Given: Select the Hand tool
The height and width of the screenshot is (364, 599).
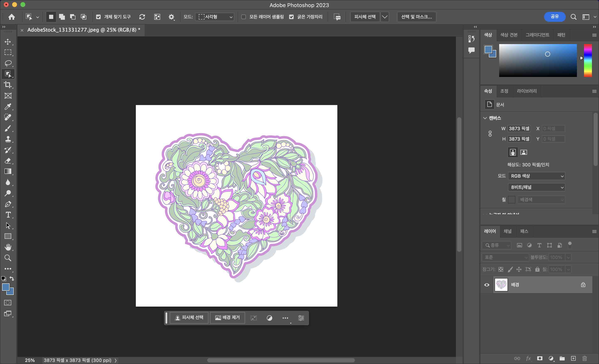Looking at the screenshot, I should 8,247.
